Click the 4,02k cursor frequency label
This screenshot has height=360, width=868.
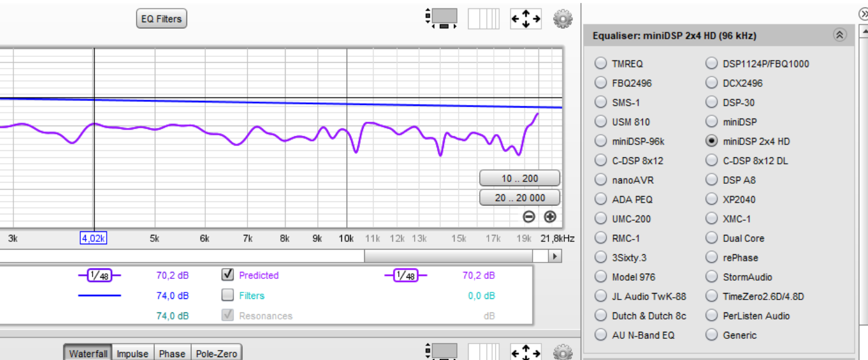click(x=93, y=238)
